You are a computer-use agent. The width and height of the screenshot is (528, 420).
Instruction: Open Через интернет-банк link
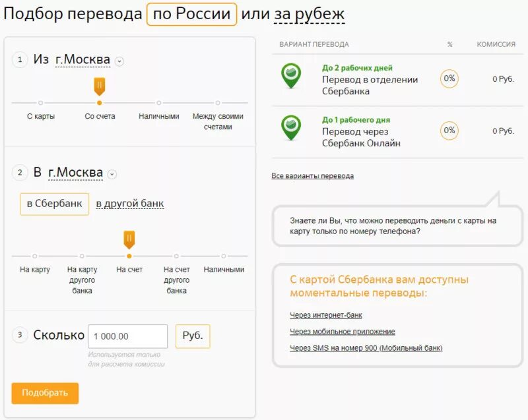(325, 315)
